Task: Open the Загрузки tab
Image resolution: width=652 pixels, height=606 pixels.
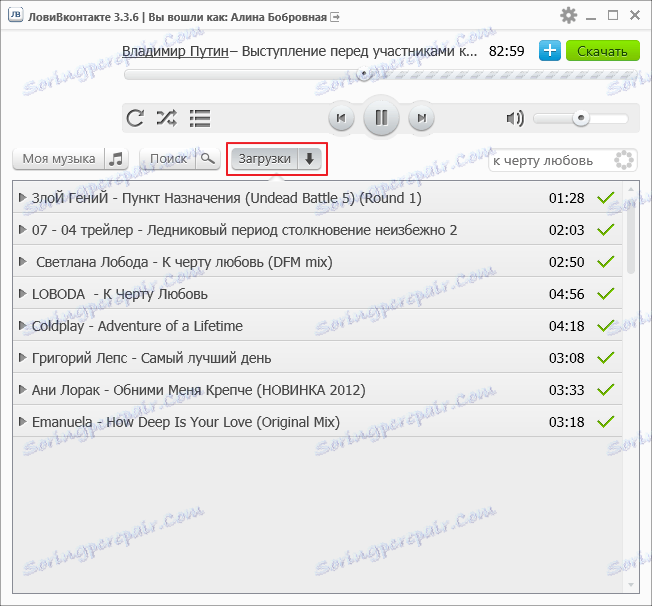Action: (264, 158)
